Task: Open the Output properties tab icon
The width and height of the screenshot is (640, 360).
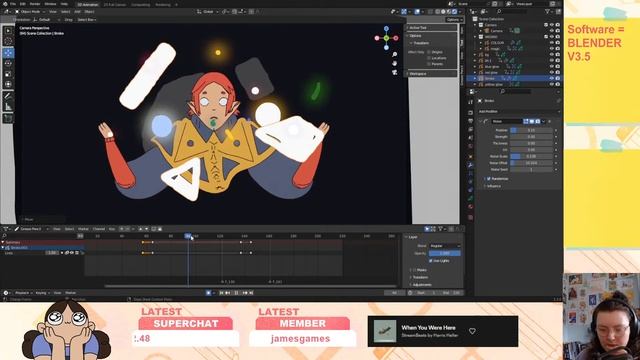Action: (471, 121)
